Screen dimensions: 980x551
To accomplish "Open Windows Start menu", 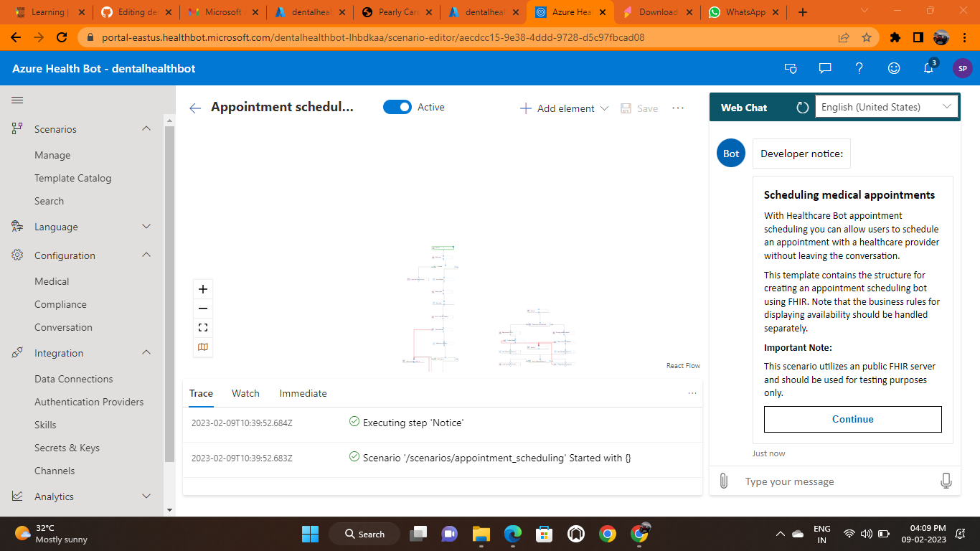I will (310, 534).
